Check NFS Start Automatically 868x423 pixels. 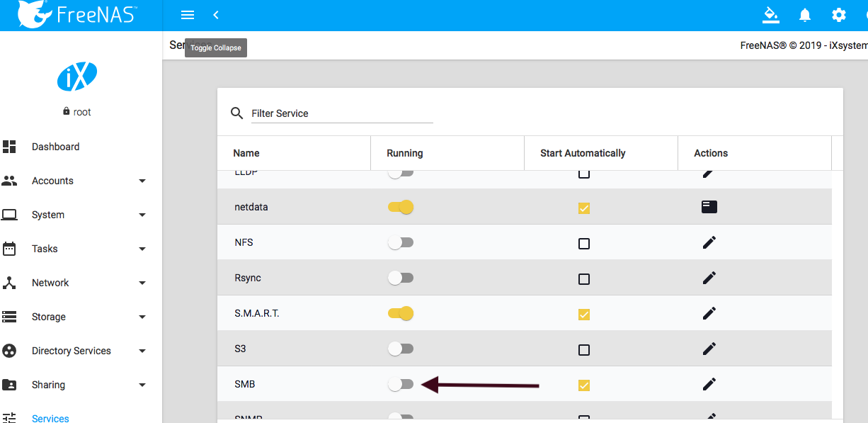(x=584, y=244)
